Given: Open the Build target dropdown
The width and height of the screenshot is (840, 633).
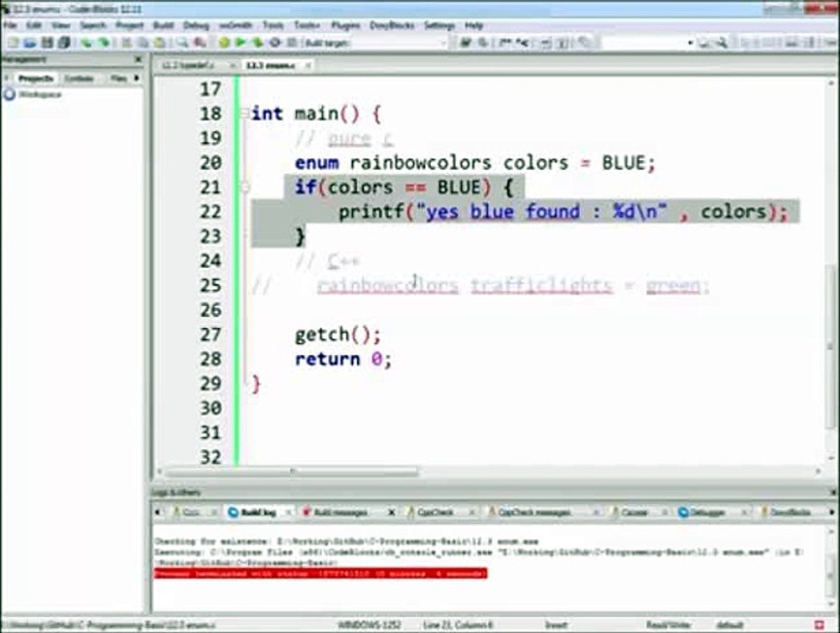Looking at the screenshot, I should pyautogui.click(x=442, y=43).
